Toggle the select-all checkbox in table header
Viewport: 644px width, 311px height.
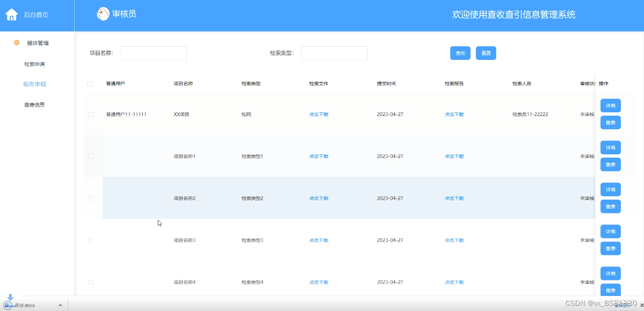pyautogui.click(x=90, y=84)
